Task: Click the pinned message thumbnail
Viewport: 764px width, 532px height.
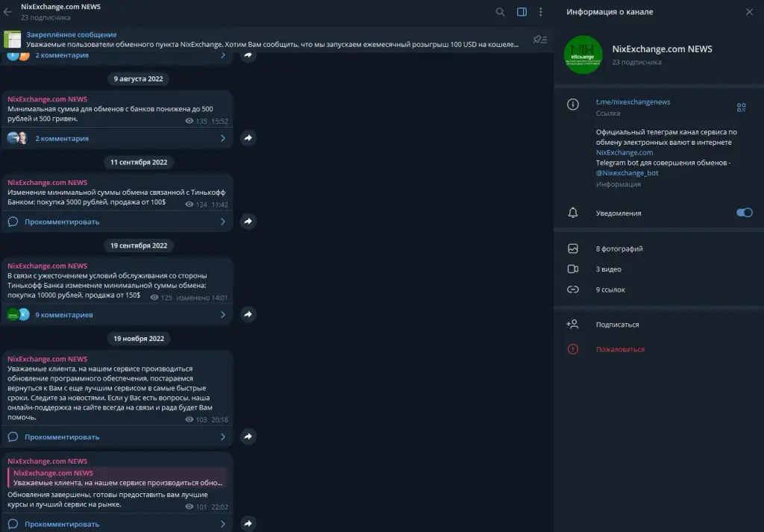Action: (x=12, y=40)
